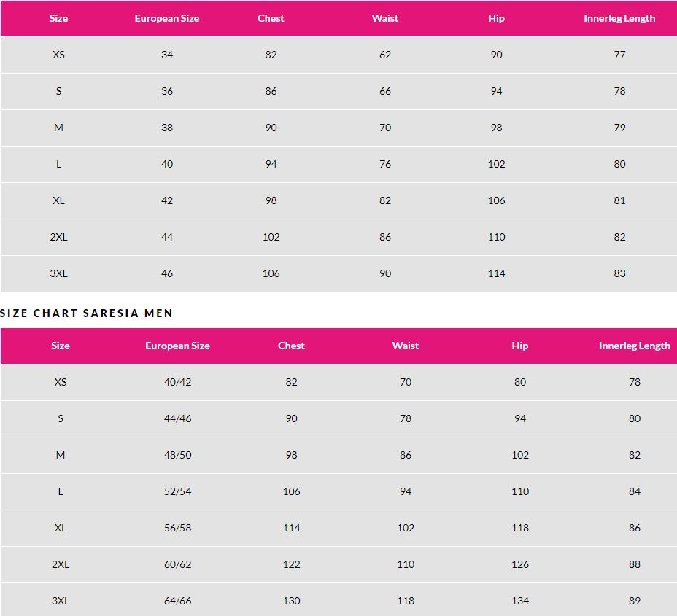Select European size 34 cell
The width and height of the screenshot is (677, 616).
(167, 55)
